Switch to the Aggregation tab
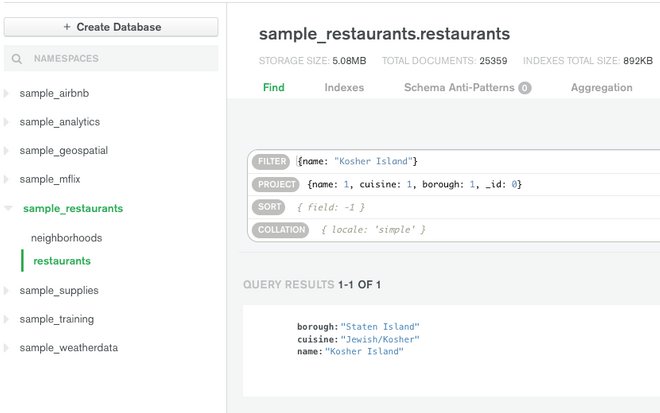This screenshot has height=413, width=660. pyautogui.click(x=601, y=88)
